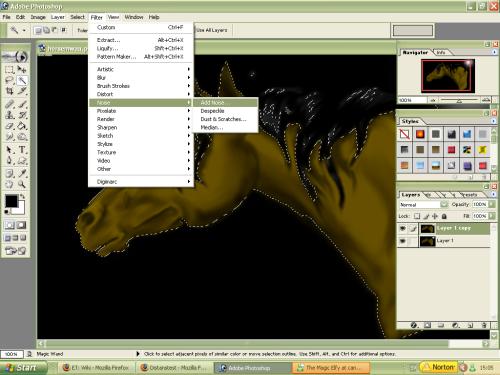
Task: Open the Styles palette options menu
Action: click(494, 121)
